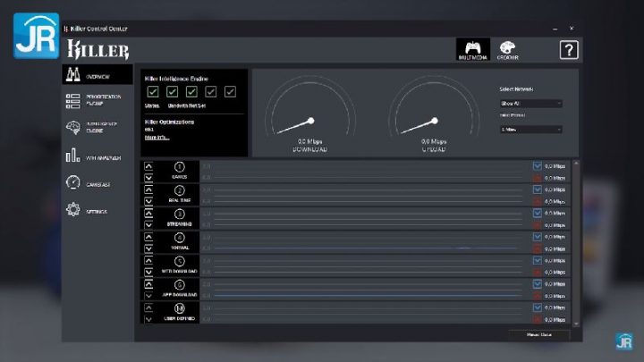Click the Reset Data button
Screen dimensions: 644x362
(538, 334)
